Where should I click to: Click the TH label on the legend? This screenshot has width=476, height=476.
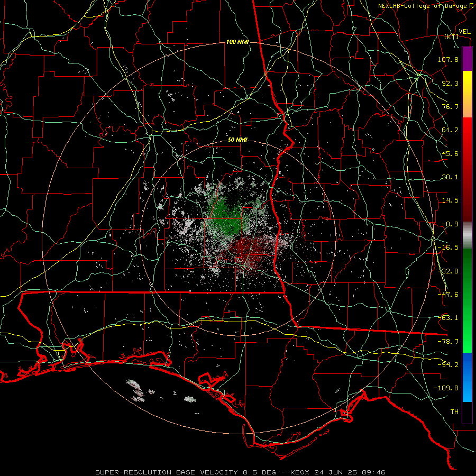coord(454,412)
